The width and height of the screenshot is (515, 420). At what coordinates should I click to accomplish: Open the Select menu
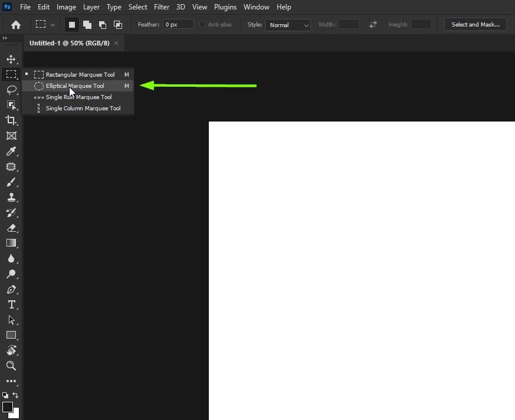[x=137, y=7]
